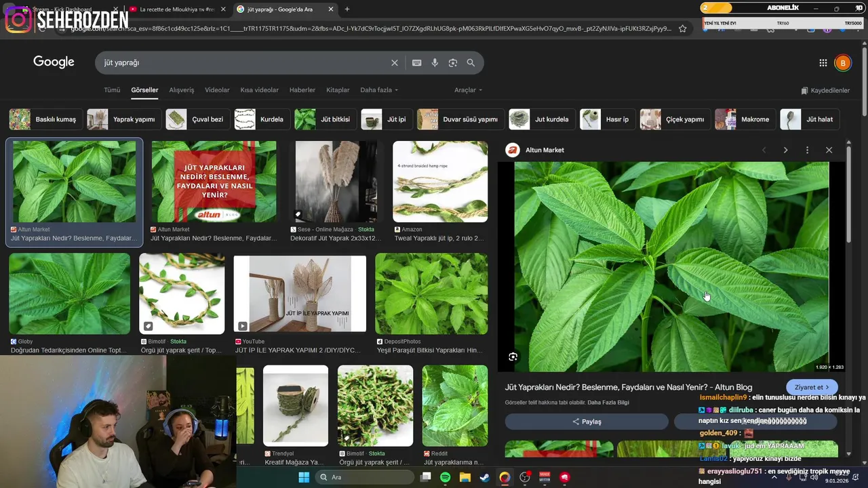Switch to the Videolar tab
868x488 pixels.
217,90
